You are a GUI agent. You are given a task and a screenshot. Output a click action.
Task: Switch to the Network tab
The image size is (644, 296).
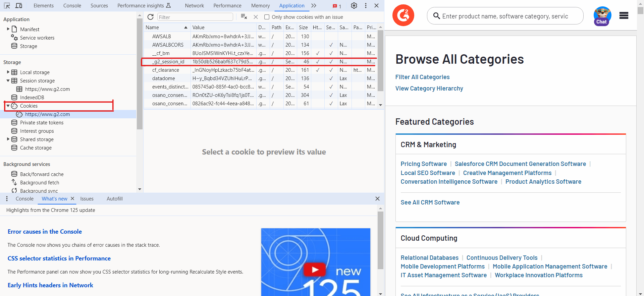click(x=194, y=6)
